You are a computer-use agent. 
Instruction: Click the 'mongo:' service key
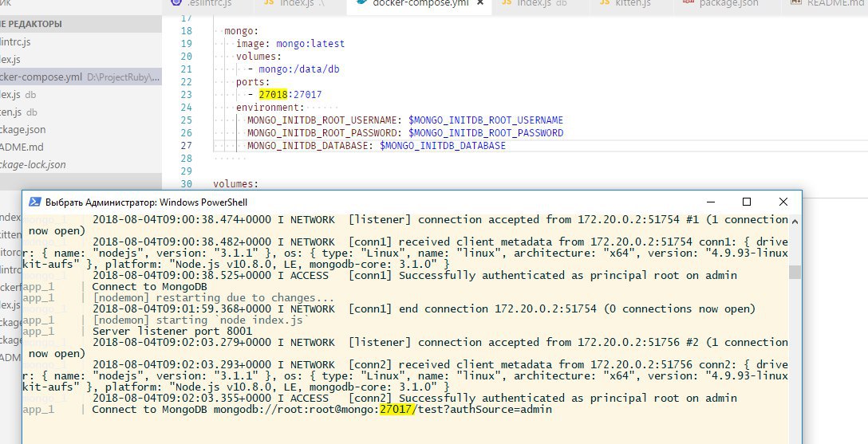(x=242, y=31)
